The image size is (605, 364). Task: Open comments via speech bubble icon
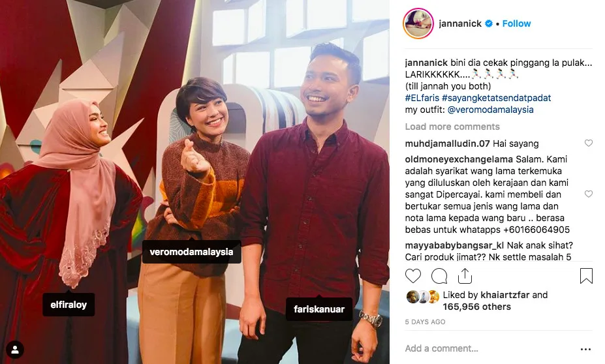pyautogui.click(x=439, y=276)
